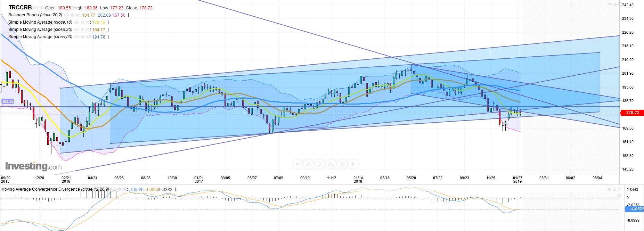Open TRCCRB series settings gear

click(42, 8)
